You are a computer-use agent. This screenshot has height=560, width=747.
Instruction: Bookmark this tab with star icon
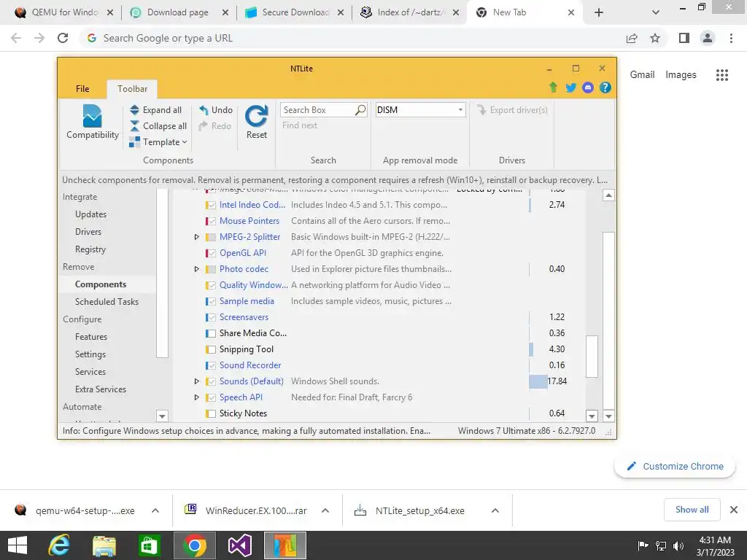[655, 38]
